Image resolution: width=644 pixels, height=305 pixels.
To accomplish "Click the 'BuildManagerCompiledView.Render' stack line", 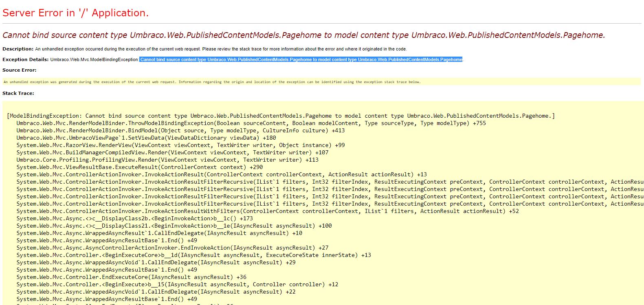I will pyautogui.click(x=172, y=153).
